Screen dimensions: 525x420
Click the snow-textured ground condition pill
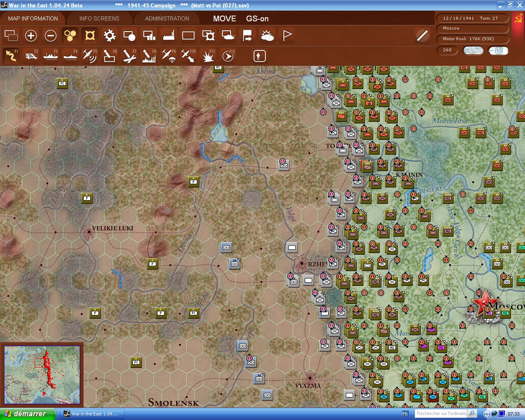pyautogui.click(x=473, y=50)
